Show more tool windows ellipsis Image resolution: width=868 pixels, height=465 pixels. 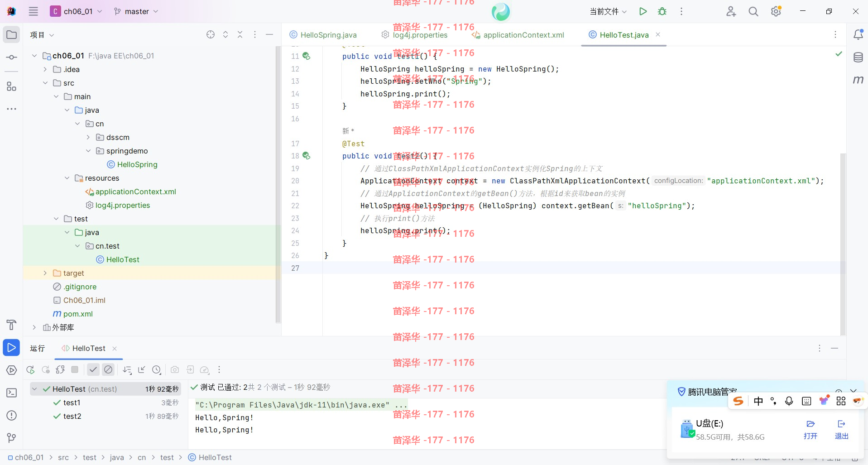[12, 109]
